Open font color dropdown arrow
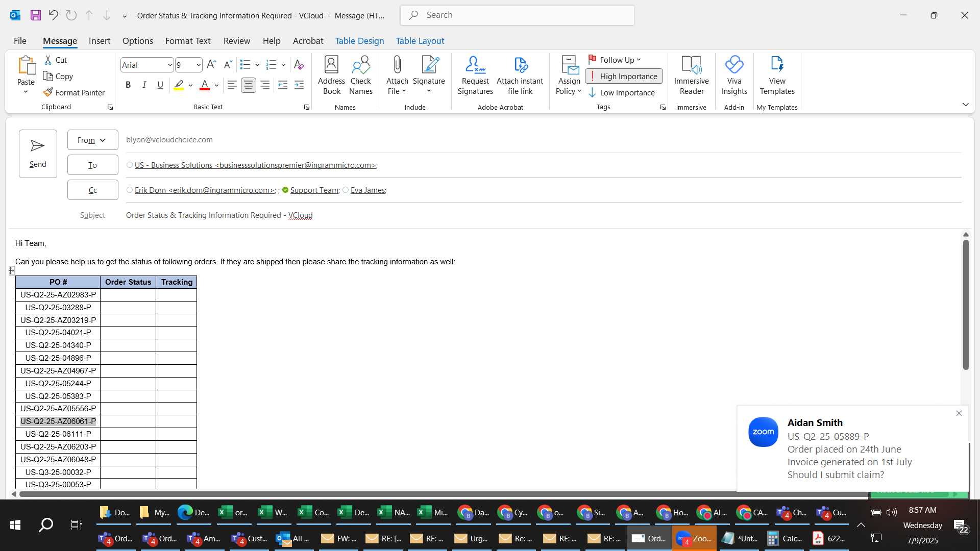The height and width of the screenshot is (551, 980). click(216, 85)
